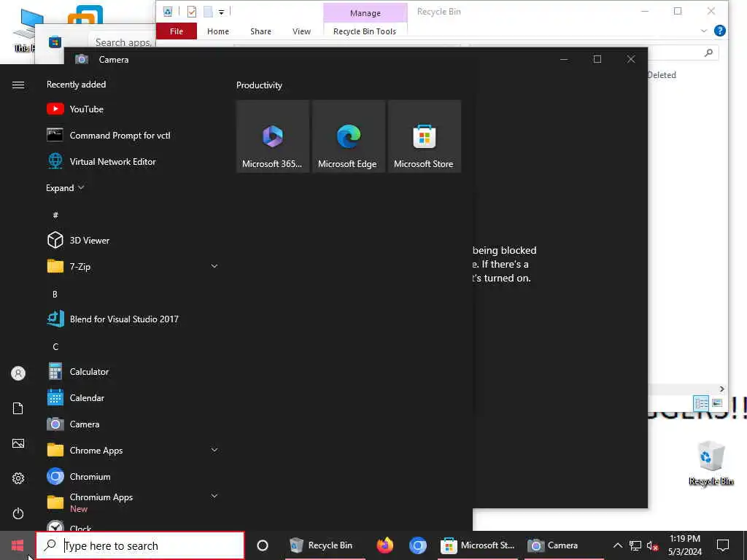Expand the Recently added list
747x560 pixels.
tap(65, 187)
